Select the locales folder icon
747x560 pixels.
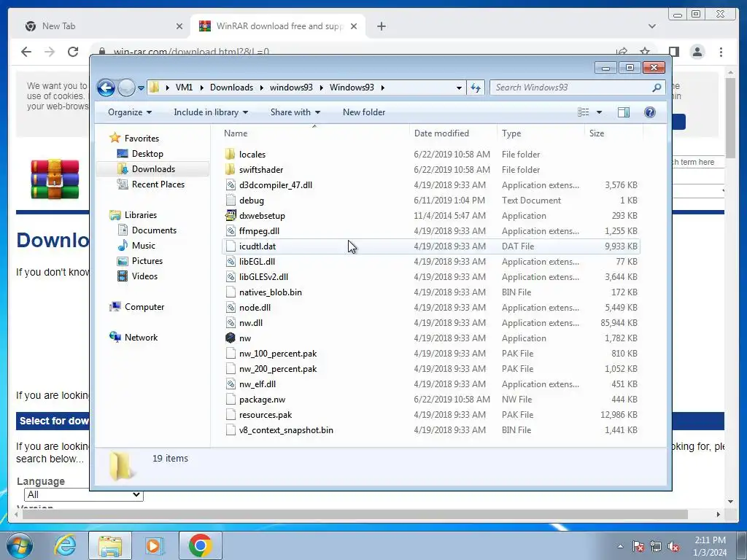pyautogui.click(x=231, y=155)
